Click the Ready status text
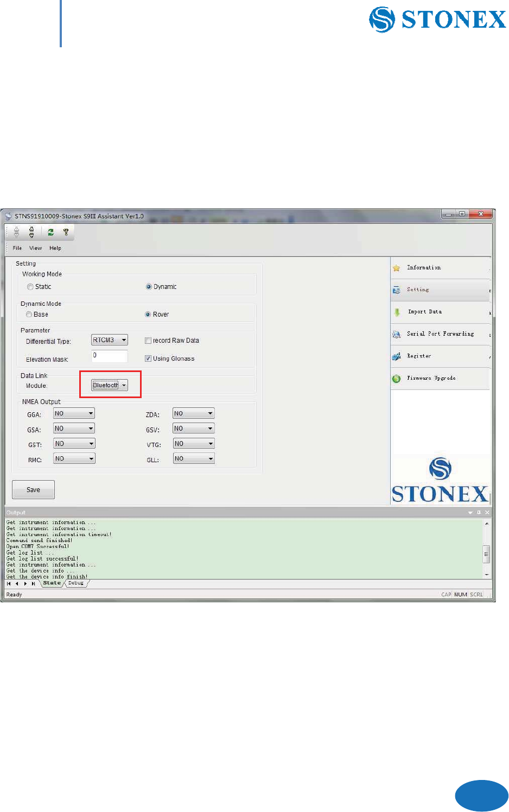 14,594
